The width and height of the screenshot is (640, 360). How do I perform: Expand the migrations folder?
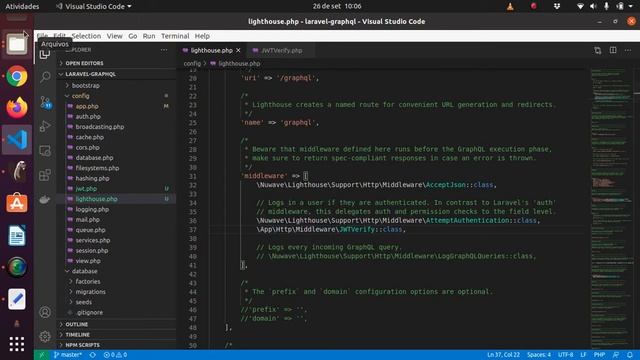click(x=116, y=291)
